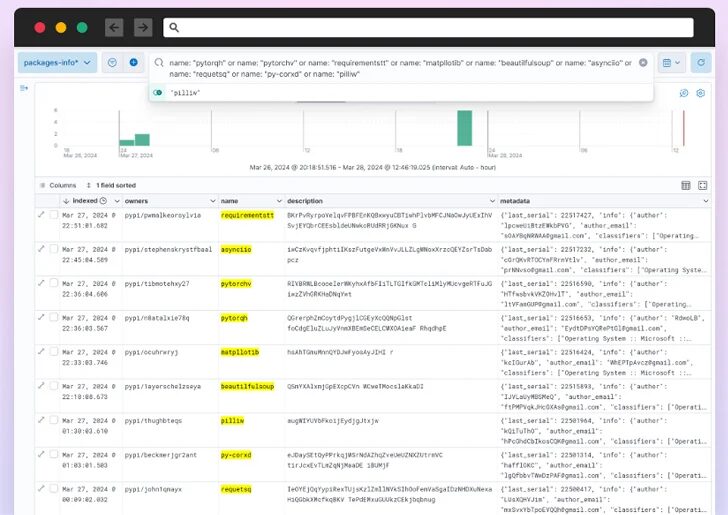Click the refresh query button
This screenshot has width=728, height=515.
702,62
